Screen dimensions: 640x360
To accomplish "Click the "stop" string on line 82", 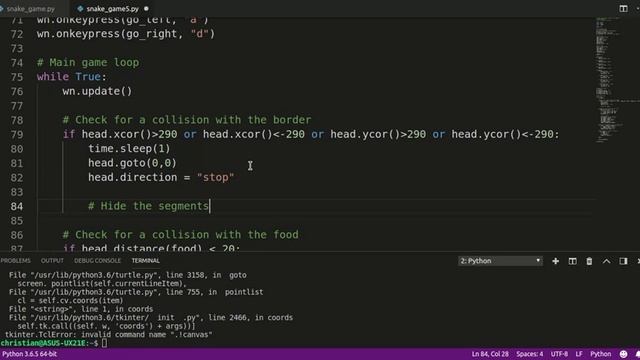I will pos(216,177).
